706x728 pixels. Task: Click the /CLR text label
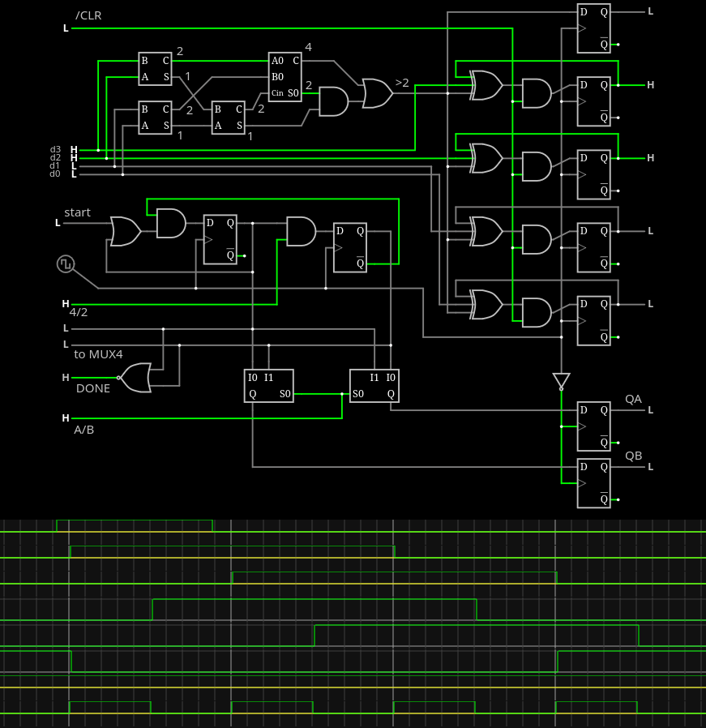click(88, 15)
